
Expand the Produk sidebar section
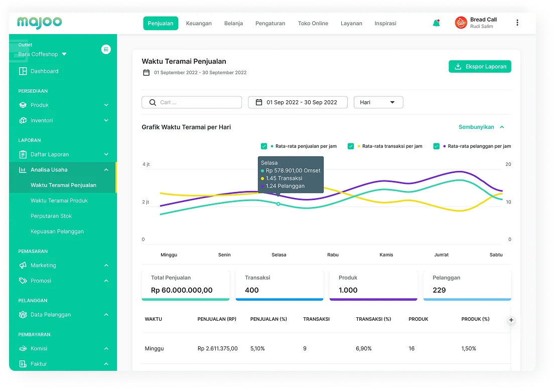(x=106, y=105)
